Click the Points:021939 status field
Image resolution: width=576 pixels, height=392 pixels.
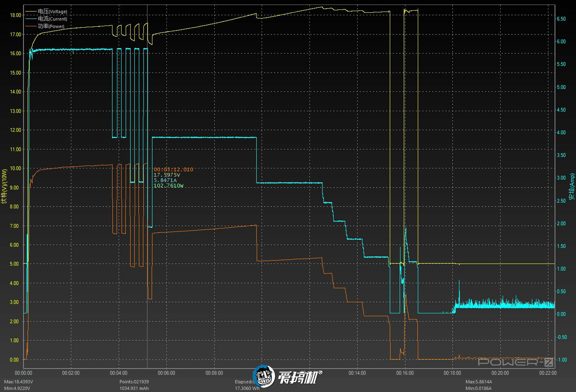click(134, 382)
